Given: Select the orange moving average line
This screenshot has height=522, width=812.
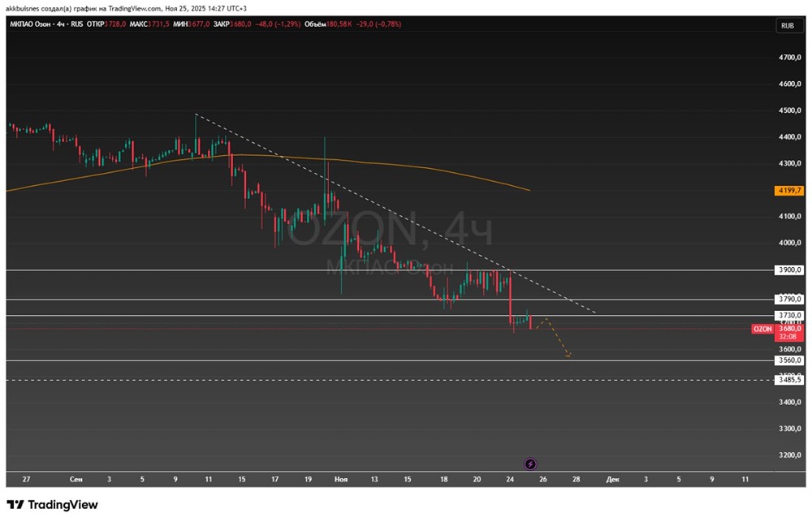Looking at the screenshot, I should (362, 162).
